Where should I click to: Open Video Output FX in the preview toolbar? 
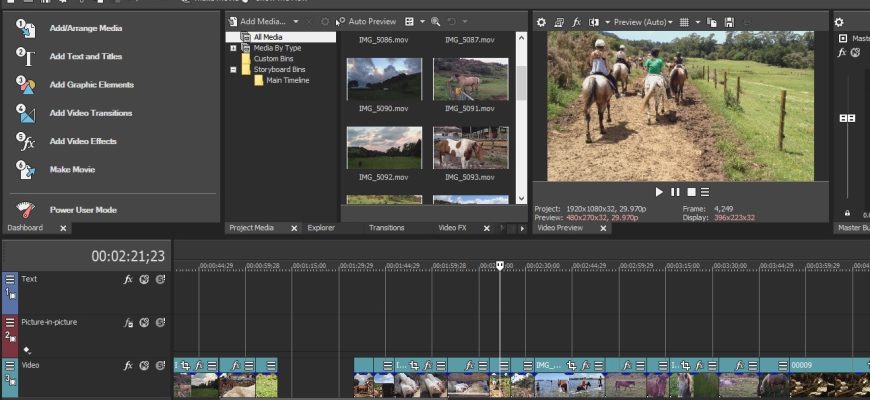tap(576, 23)
